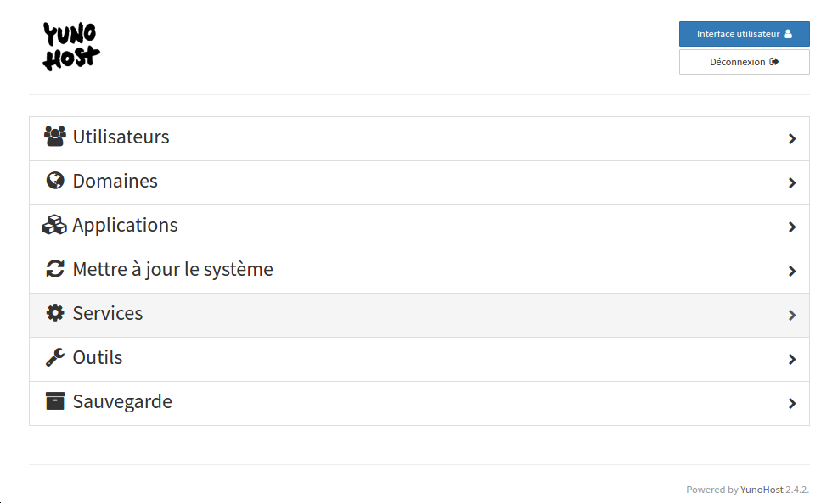Select the Services label text
Image resolution: width=838 pixels, height=504 pixels.
(108, 313)
